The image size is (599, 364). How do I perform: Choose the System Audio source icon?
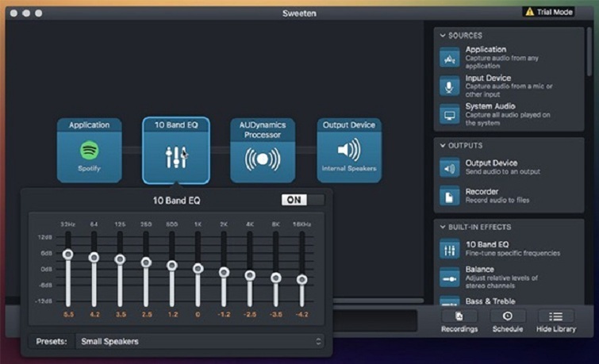click(450, 114)
